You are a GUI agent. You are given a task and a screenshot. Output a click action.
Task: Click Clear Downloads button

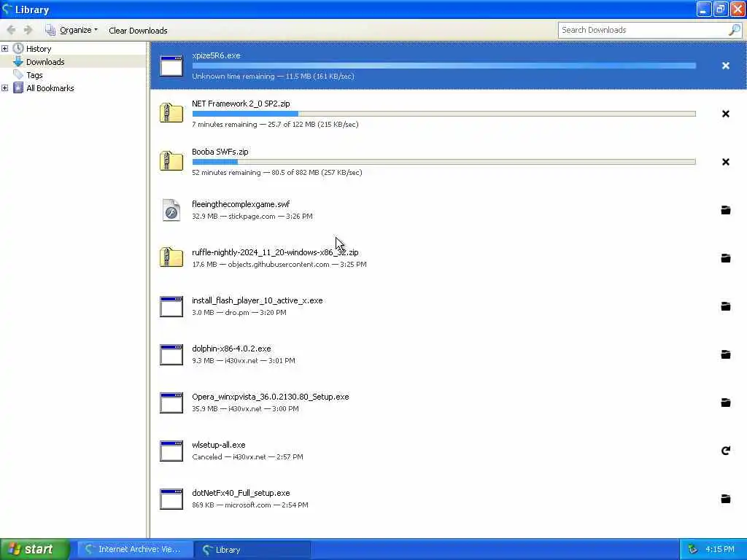138,31
